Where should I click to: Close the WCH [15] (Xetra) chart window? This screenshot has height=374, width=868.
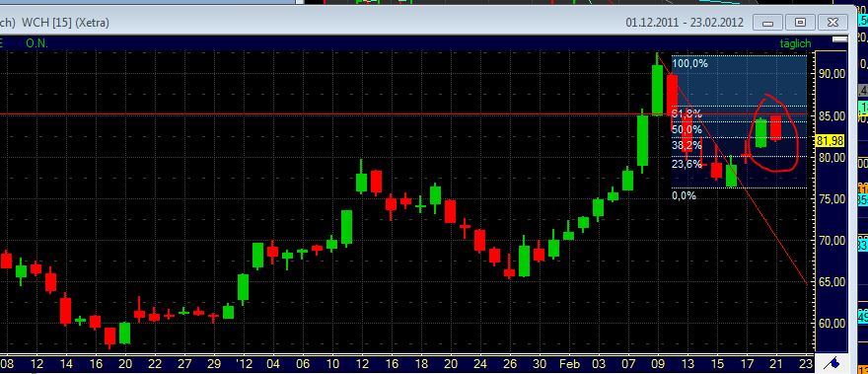pyautogui.click(x=832, y=23)
